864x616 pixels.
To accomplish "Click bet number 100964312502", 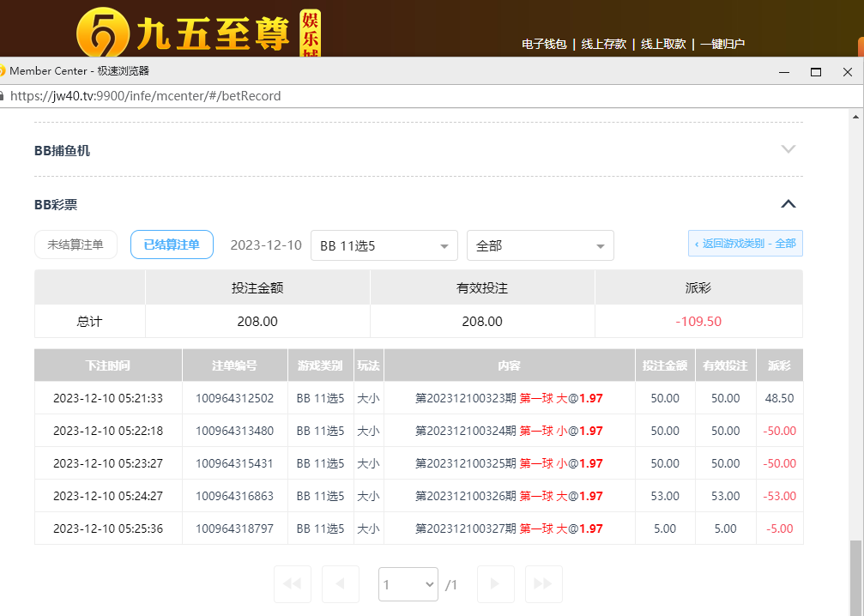I will pyautogui.click(x=235, y=398).
